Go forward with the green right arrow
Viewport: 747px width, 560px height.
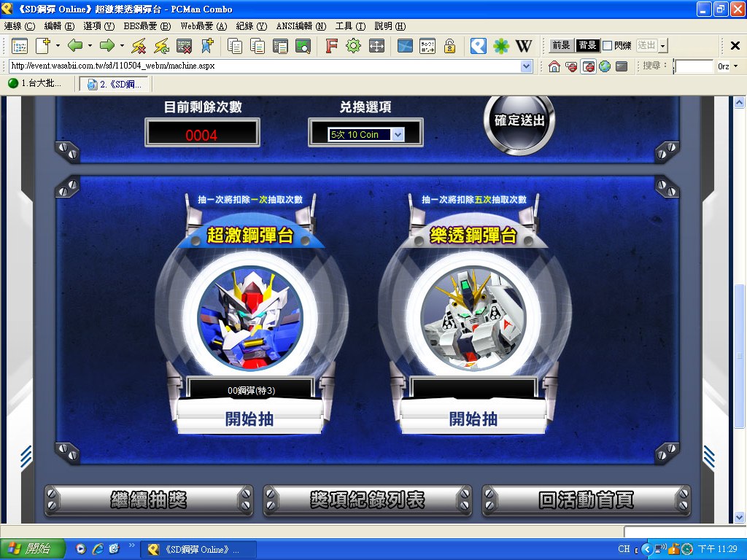(107, 46)
